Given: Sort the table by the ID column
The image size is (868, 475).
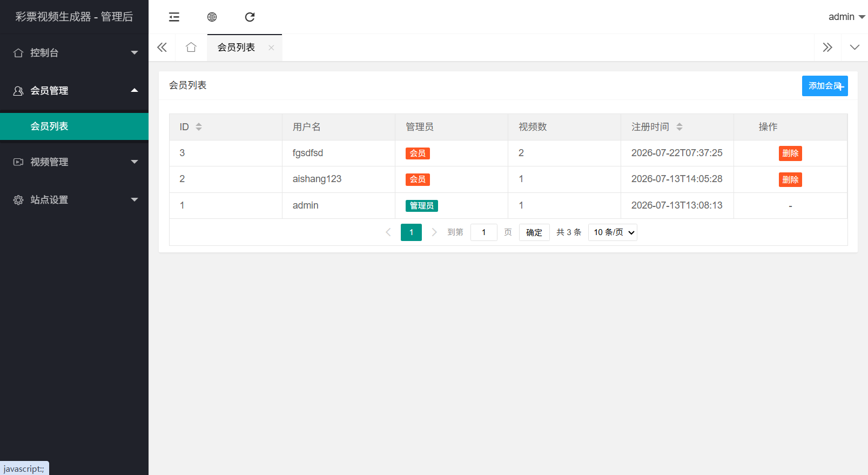Looking at the screenshot, I should 198,127.
